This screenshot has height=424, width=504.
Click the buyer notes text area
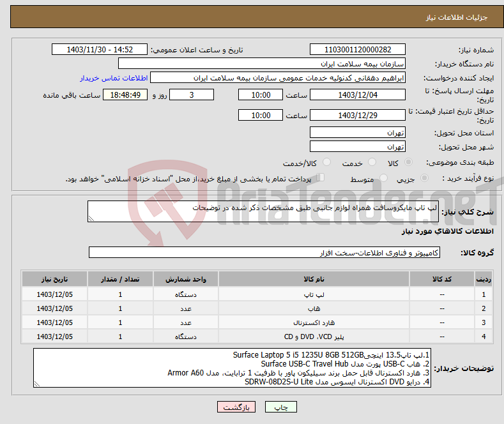(x=232, y=368)
